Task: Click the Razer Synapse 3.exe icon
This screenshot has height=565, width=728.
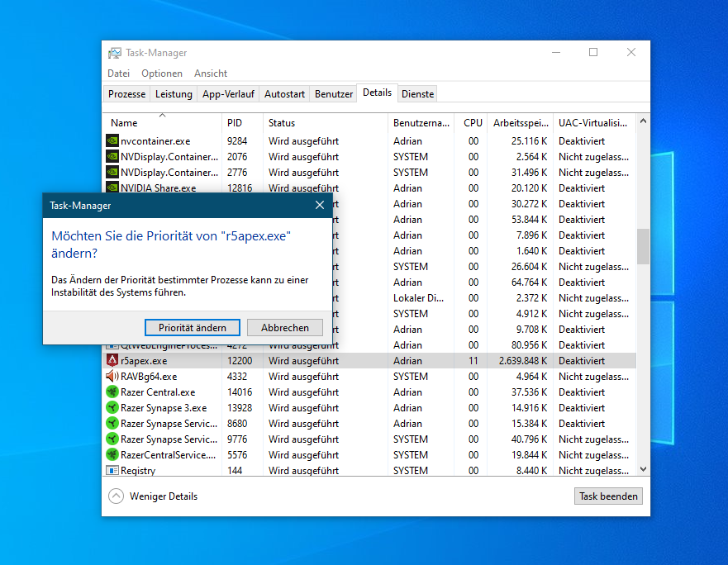Action: [x=112, y=407]
